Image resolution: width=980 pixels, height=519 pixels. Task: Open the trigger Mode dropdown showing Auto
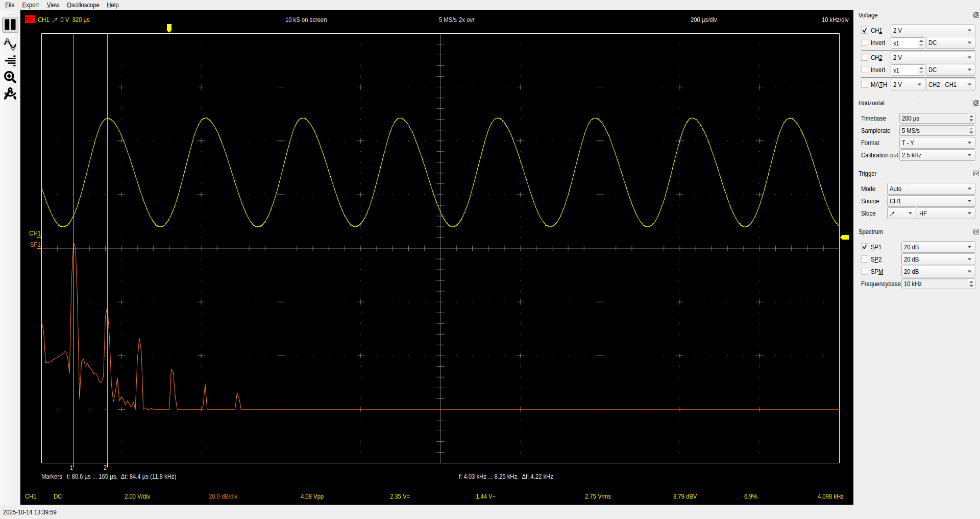point(930,189)
